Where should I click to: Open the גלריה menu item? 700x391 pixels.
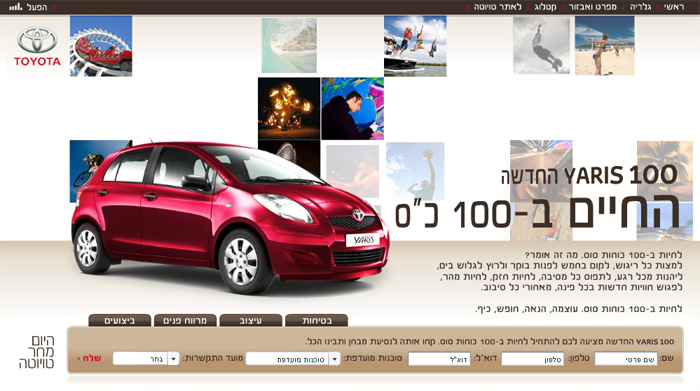click(x=641, y=7)
